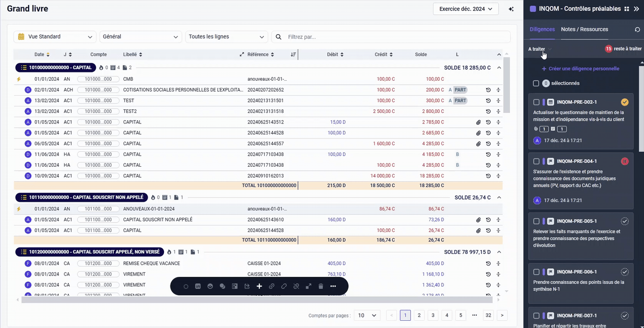Click the Filtrez par search field

(397, 37)
